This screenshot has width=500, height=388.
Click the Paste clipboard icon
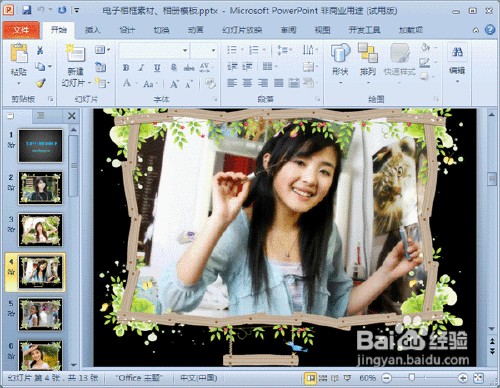pyautogui.click(x=19, y=53)
